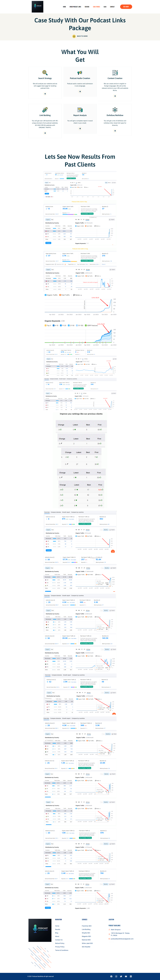Open Franchise SEO service link
The height and width of the screenshot is (980, 160).
[x=87, y=926]
